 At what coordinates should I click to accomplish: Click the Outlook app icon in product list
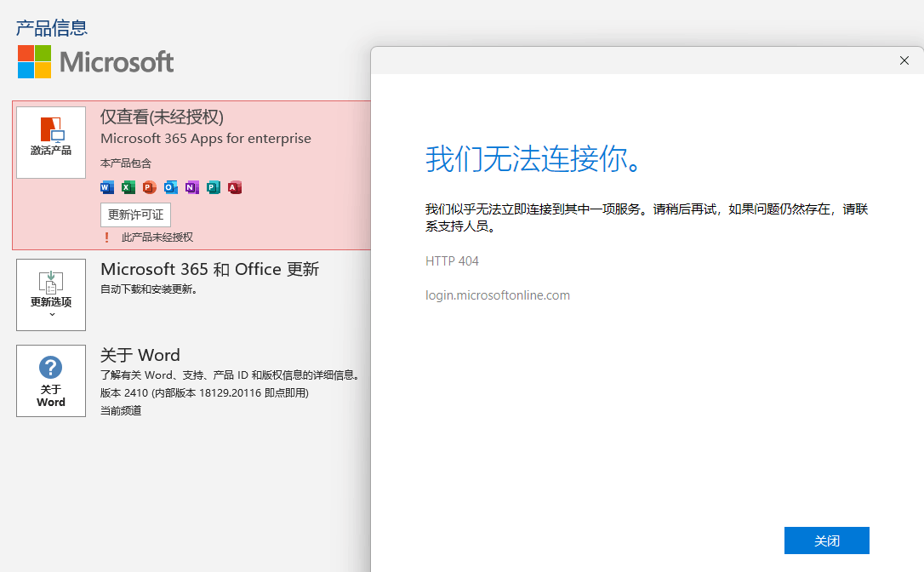click(171, 187)
